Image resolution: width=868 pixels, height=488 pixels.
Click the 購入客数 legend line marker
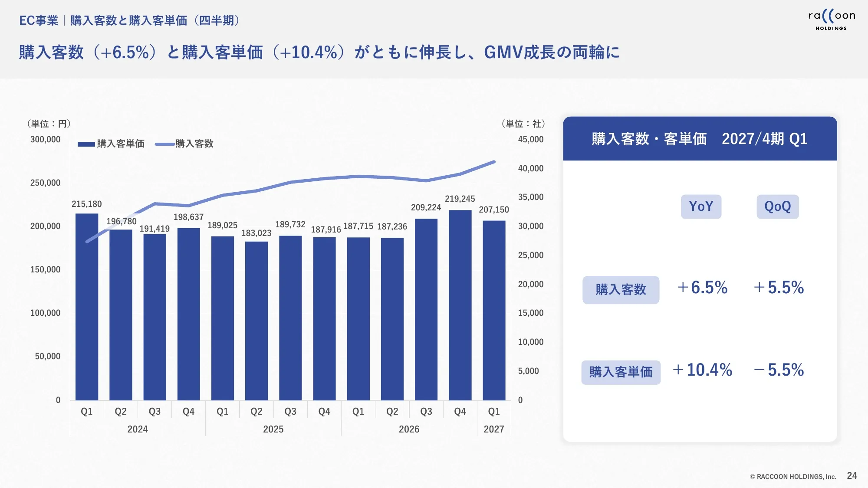coord(165,144)
